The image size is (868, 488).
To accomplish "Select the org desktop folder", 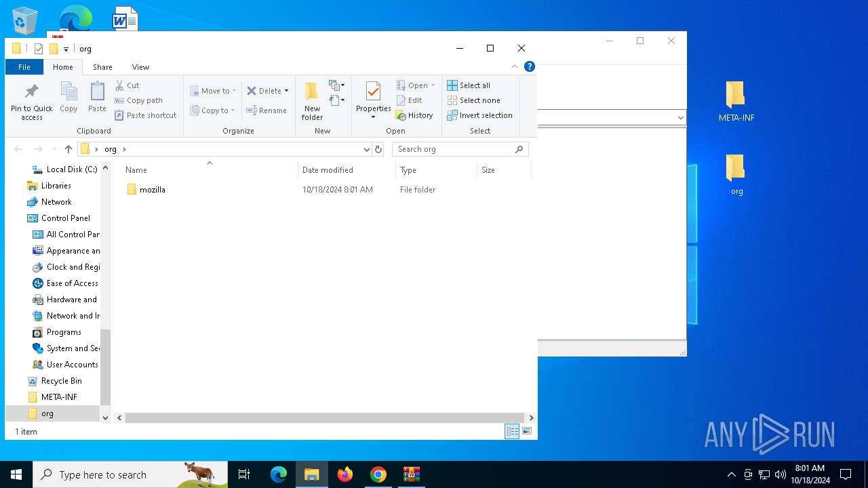I will (736, 175).
